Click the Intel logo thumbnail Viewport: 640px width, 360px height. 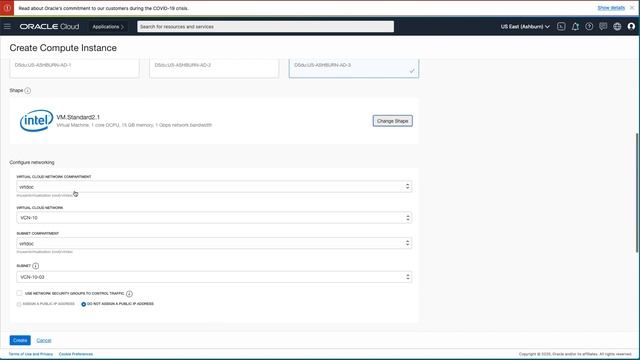(x=36, y=120)
